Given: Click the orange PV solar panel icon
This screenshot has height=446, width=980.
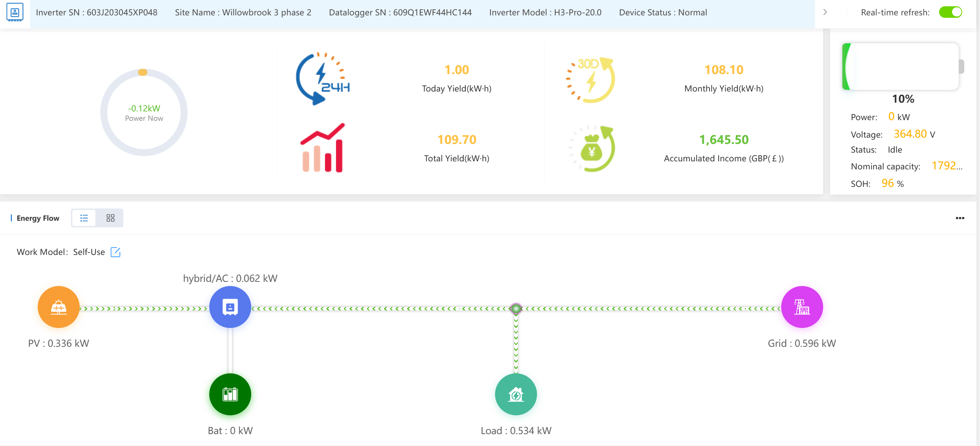Looking at the screenshot, I should [58, 307].
